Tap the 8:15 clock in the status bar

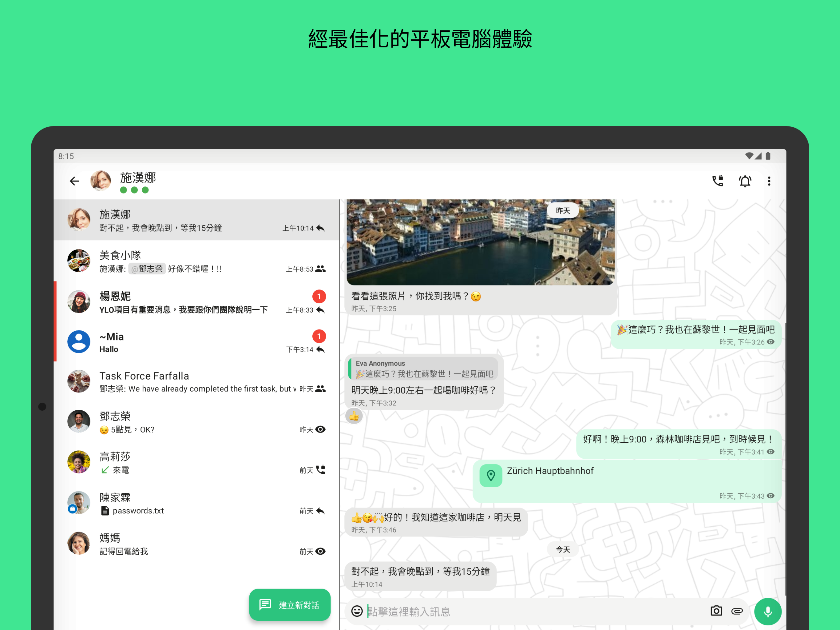[66, 156]
